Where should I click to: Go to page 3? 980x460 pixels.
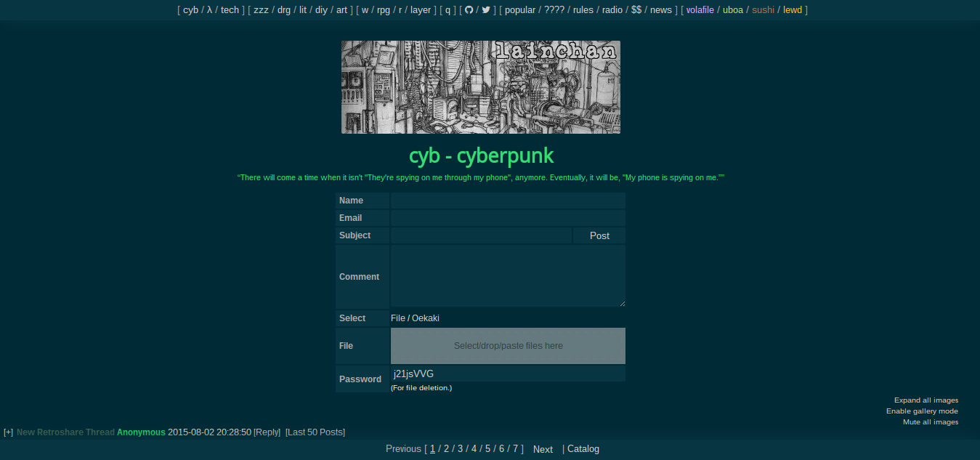coord(460,449)
